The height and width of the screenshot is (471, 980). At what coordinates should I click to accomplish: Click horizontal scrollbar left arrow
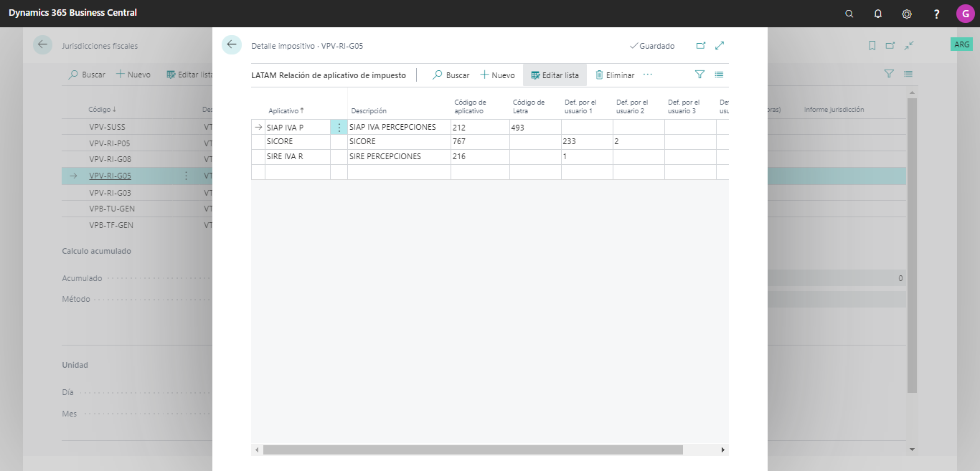(257, 449)
